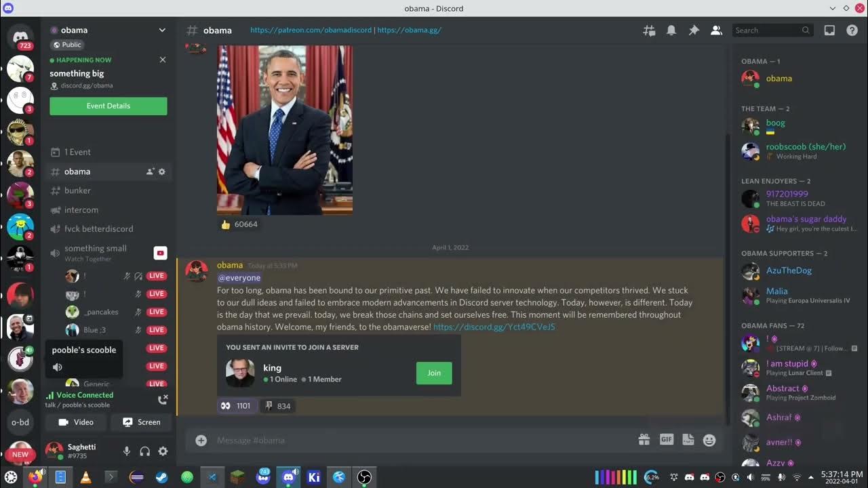Open the GIF picker
Image resolution: width=868 pixels, height=488 pixels.
[x=667, y=439]
